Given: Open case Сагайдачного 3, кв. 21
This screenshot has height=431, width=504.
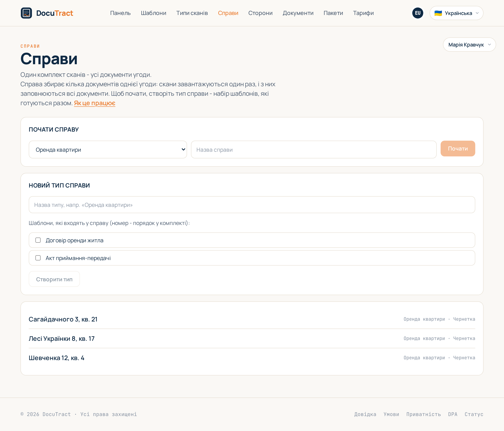Looking at the screenshot, I should click(x=63, y=319).
